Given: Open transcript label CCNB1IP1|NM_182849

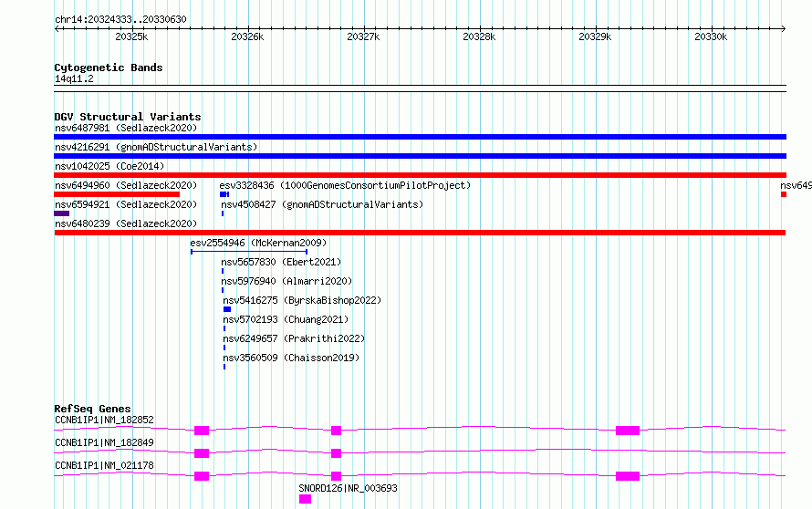Looking at the screenshot, I should coord(104,442).
